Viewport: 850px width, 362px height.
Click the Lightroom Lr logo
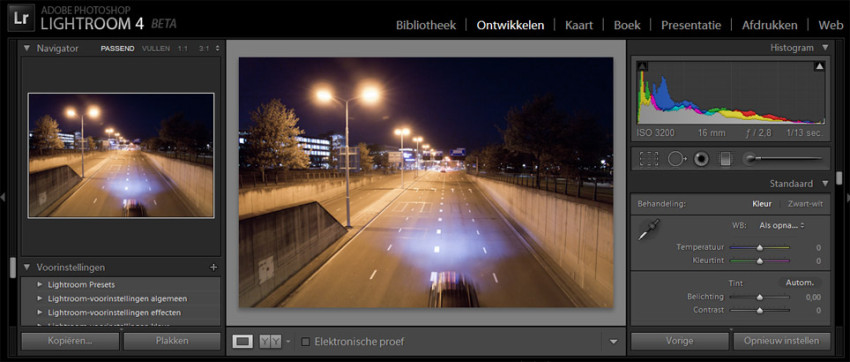click(x=21, y=17)
